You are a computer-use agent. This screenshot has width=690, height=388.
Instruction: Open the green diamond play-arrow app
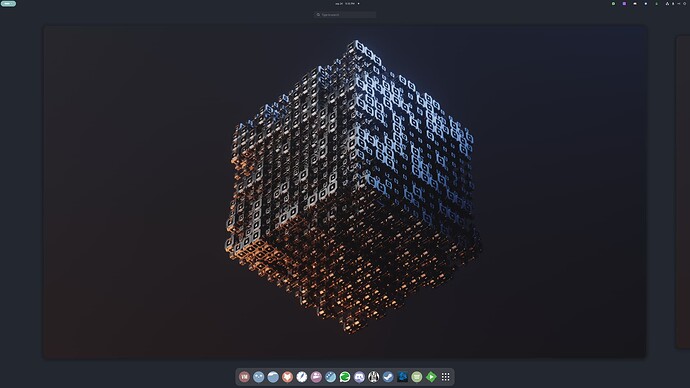[431, 377]
